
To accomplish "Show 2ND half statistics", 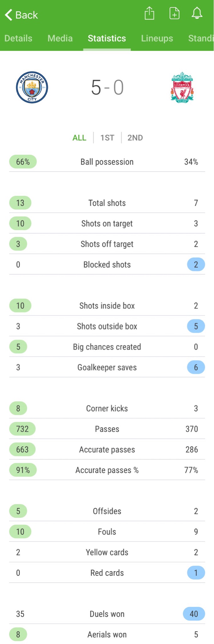I will 135,138.
